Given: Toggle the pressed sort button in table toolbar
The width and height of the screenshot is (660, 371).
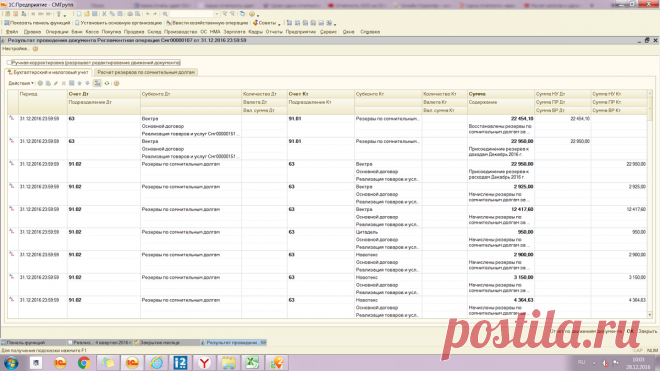Looking at the screenshot, I should tap(97, 83).
